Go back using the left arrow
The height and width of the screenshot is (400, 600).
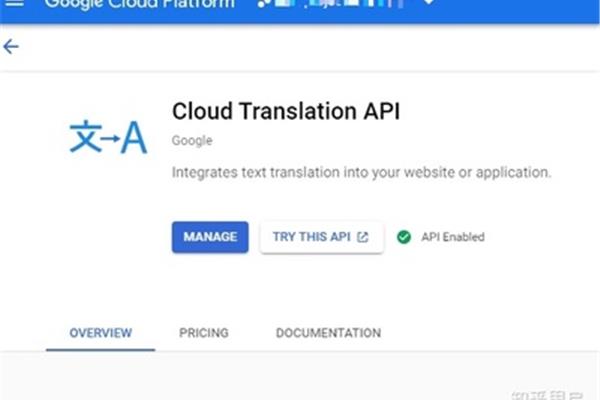tap(11, 47)
